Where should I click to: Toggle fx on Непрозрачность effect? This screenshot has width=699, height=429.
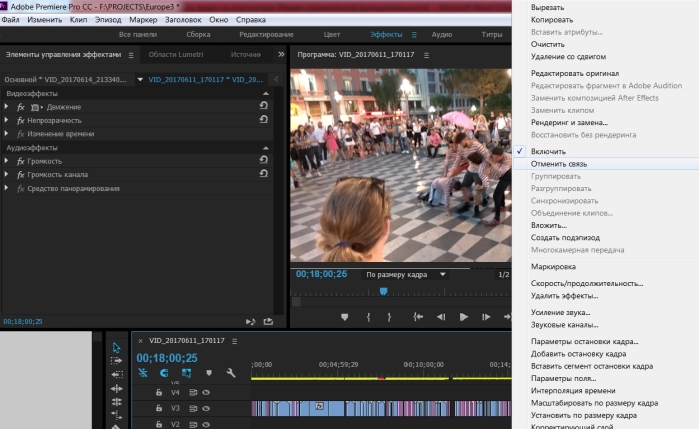21,120
